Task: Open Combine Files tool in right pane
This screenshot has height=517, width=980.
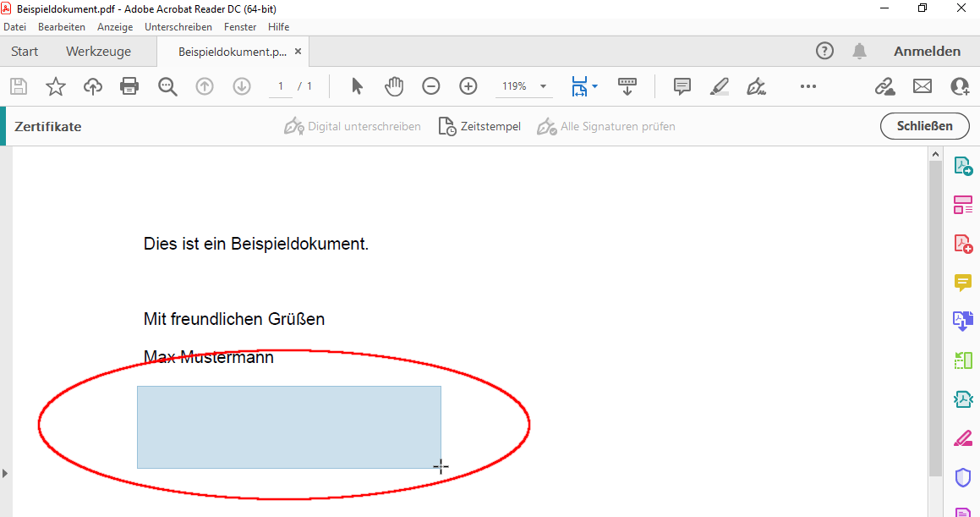Action: (x=962, y=321)
